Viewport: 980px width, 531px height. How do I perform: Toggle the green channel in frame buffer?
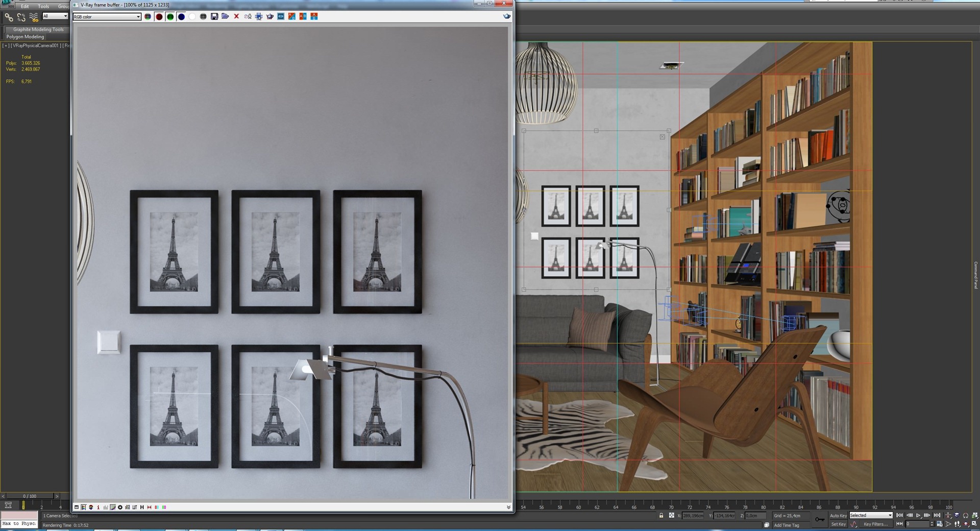pyautogui.click(x=170, y=17)
